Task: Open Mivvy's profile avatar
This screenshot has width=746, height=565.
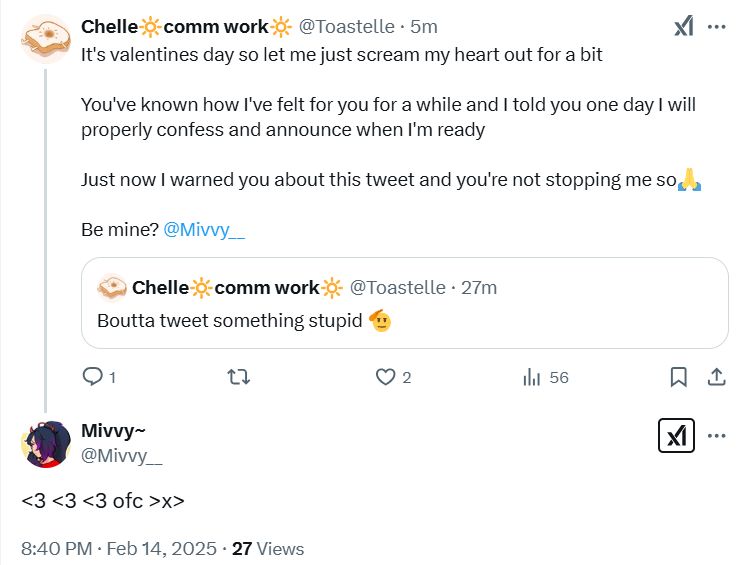Action: pos(45,444)
